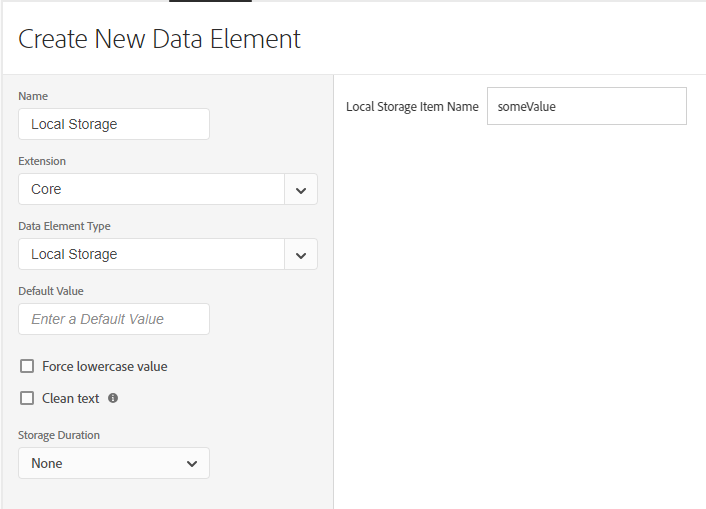Click the Extension label text
Viewport: 706px width, 509px height.
tap(42, 161)
